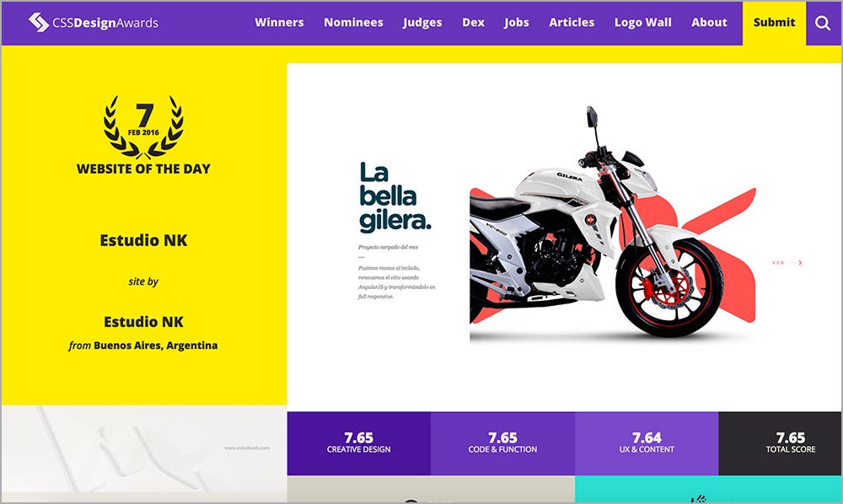
Task: Visit the Jobs page
Action: click(516, 23)
